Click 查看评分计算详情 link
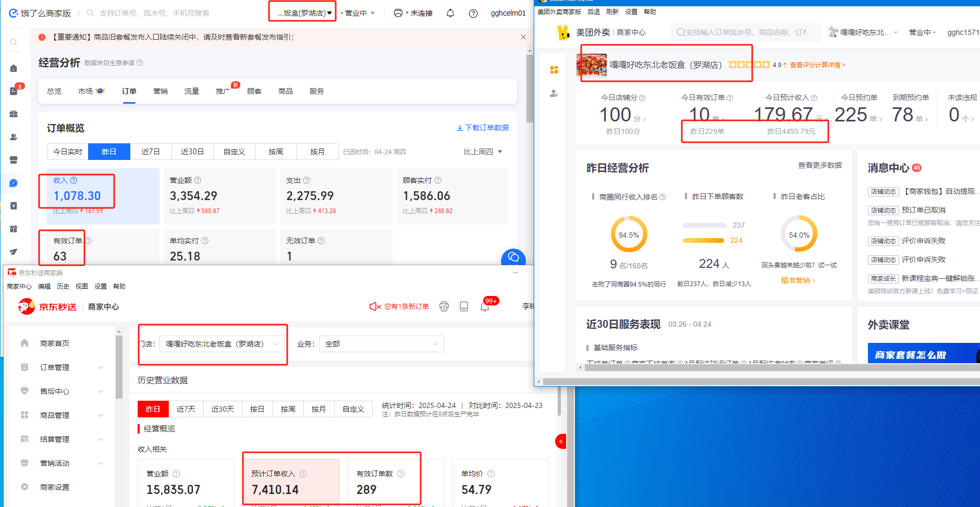 pyautogui.click(x=817, y=65)
